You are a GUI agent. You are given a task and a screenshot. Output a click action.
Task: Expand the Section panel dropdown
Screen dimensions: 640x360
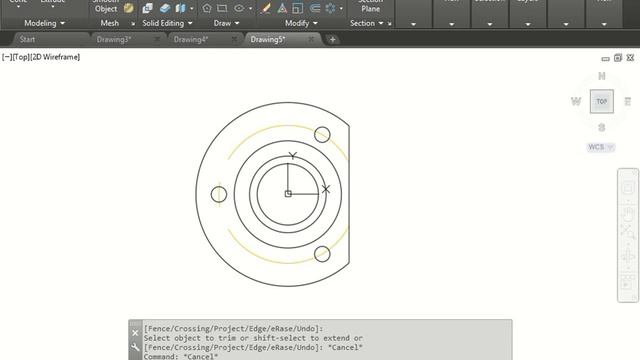tap(367, 23)
